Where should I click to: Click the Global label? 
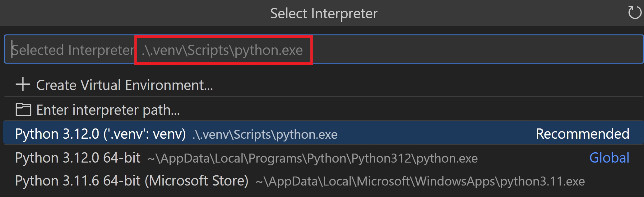[609, 158]
